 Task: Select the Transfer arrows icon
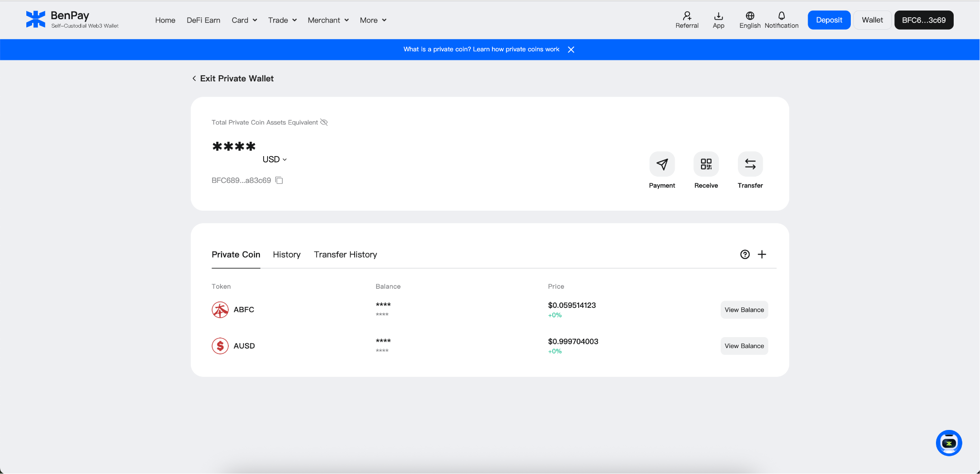749,164
